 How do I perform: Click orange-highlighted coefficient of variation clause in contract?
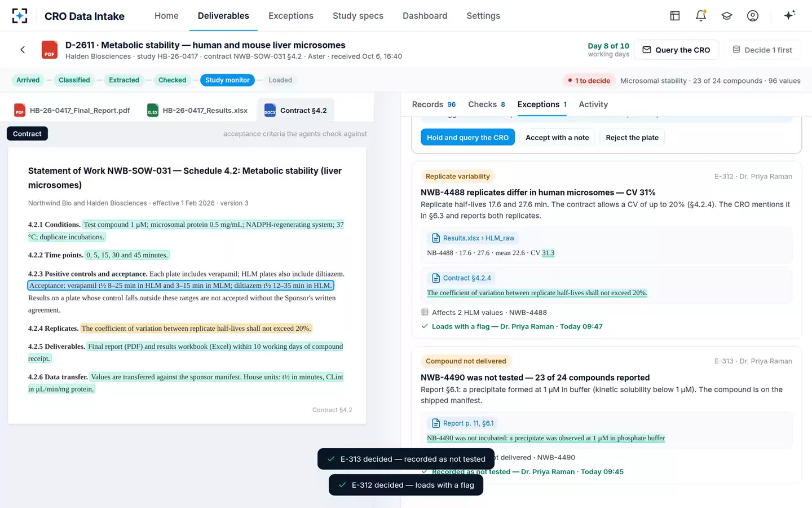[x=196, y=329]
